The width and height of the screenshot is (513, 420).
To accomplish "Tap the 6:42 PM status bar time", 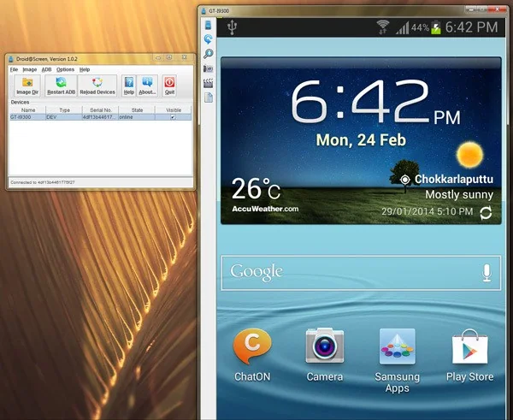I will (x=471, y=27).
